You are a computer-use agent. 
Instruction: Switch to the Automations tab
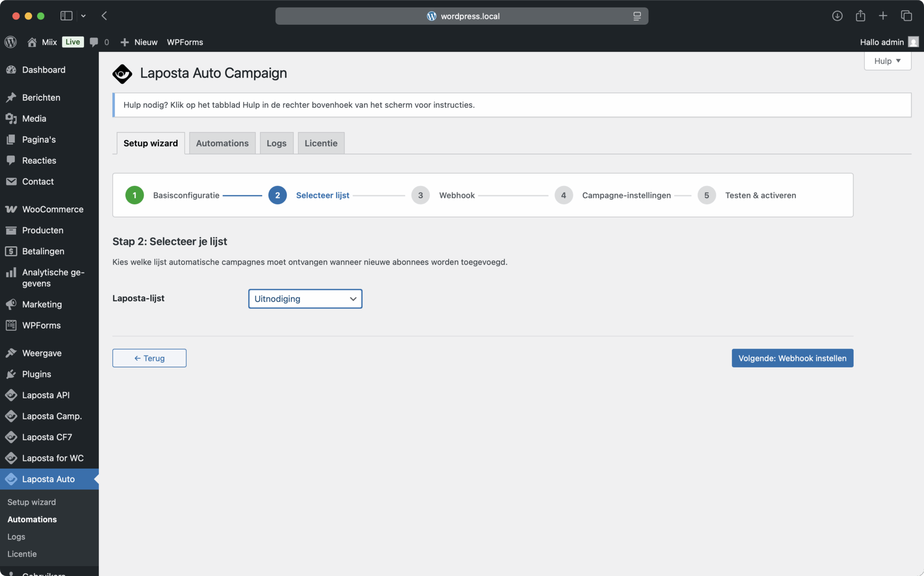222,143
